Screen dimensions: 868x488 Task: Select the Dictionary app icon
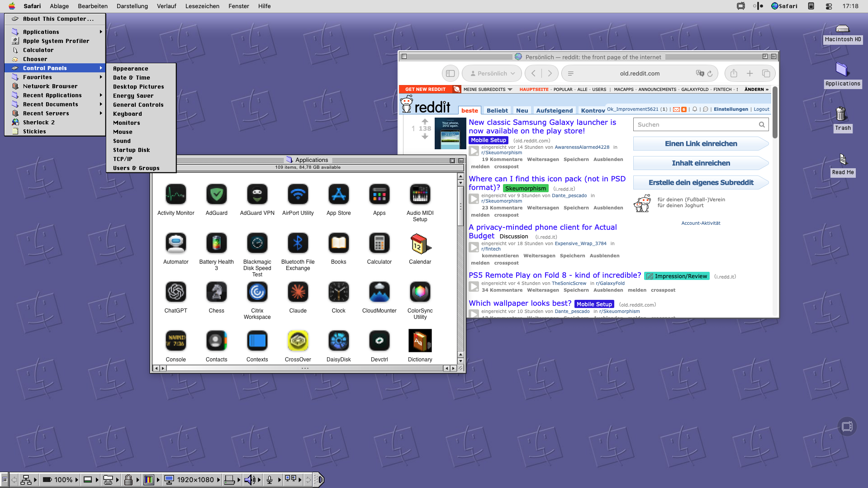pyautogui.click(x=420, y=341)
